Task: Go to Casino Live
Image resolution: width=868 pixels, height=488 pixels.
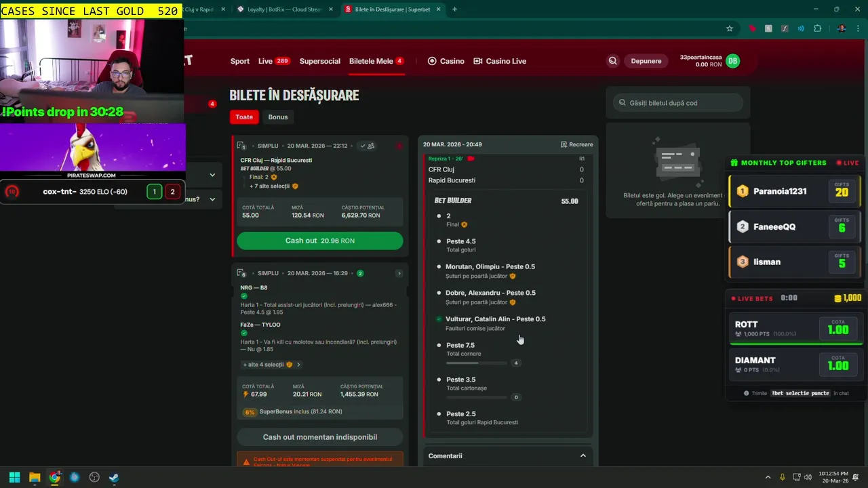Action: pos(500,61)
